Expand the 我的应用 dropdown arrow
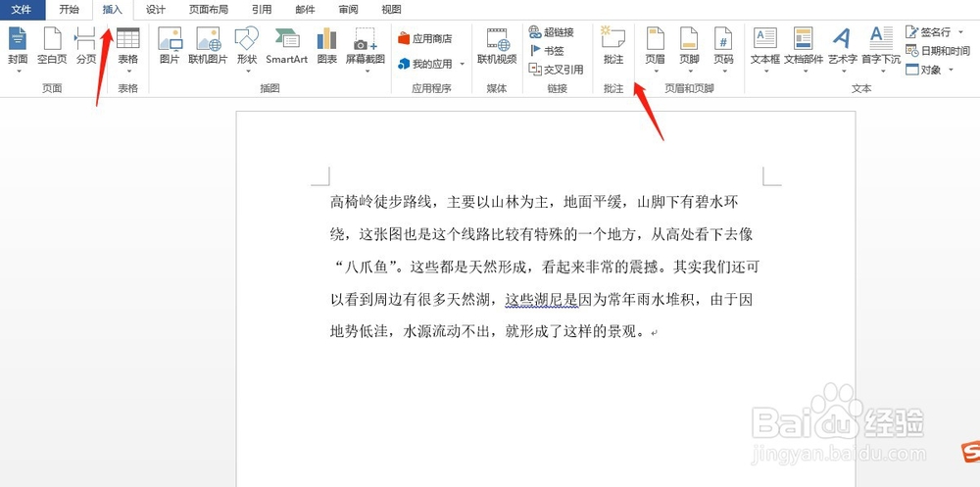Viewport: 980px width, 487px height. 462,64
